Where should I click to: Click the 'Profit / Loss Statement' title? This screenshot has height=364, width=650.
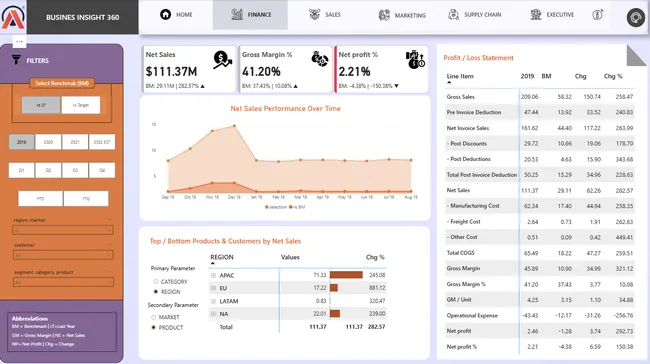pyautogui.click(x=478, y=58)
